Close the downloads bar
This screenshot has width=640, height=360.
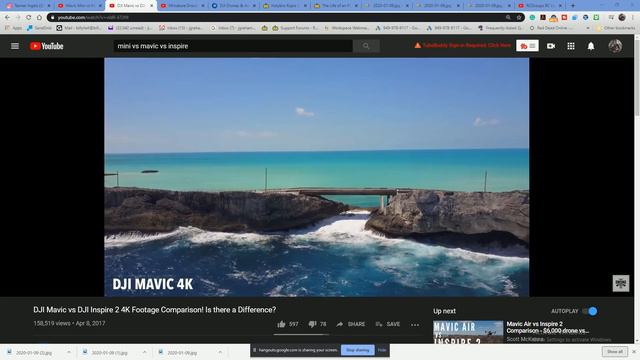pos(634,351)
